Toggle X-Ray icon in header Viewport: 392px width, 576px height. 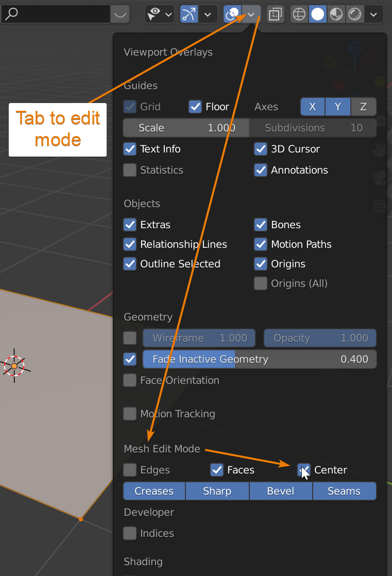click(276, 14)
